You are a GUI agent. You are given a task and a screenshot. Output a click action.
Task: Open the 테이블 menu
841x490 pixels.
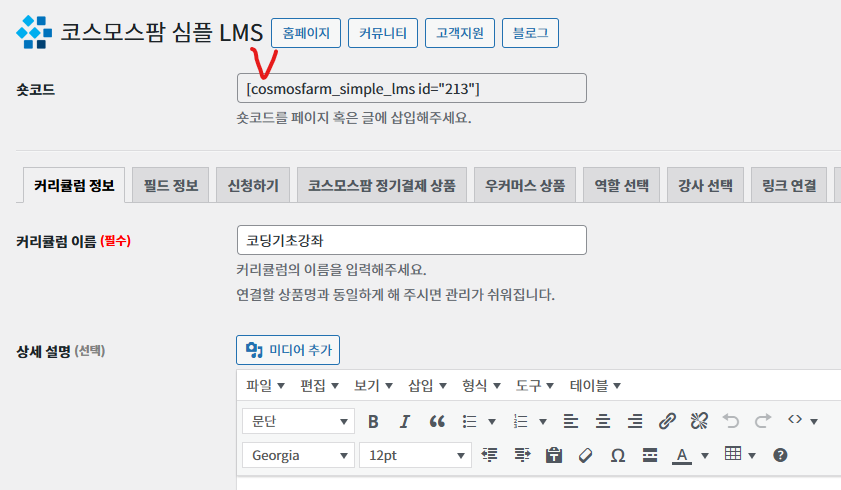[x=595, y=385]
